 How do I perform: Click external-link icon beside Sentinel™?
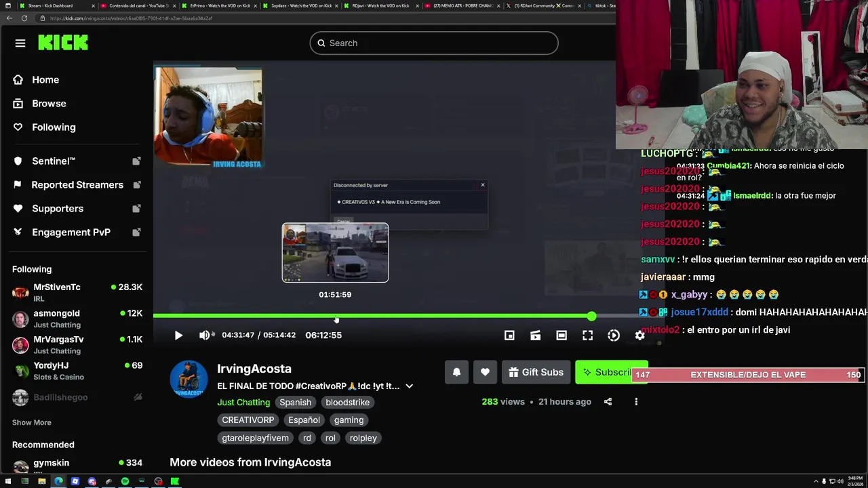[x=136, y=161]
